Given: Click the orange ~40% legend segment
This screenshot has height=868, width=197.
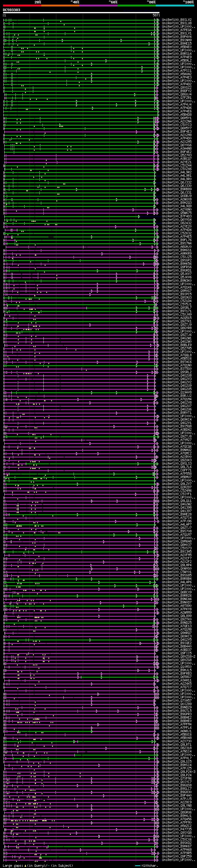Looking at the screenshot, I should coord(60,6).
